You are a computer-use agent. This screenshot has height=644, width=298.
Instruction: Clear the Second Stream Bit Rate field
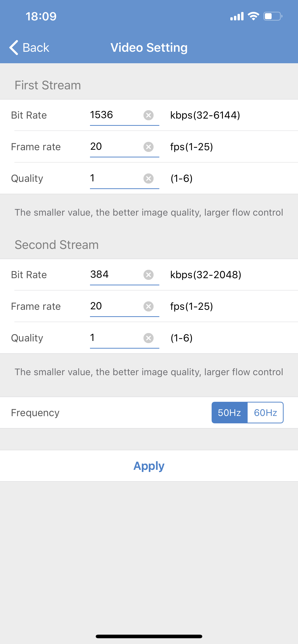(x=149, y=275)
